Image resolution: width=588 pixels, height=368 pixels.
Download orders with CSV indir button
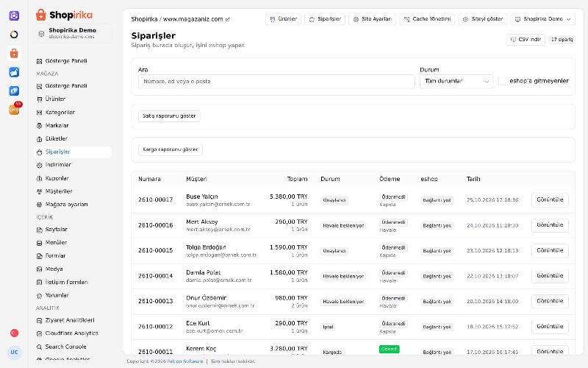click(x=526, y=40)
